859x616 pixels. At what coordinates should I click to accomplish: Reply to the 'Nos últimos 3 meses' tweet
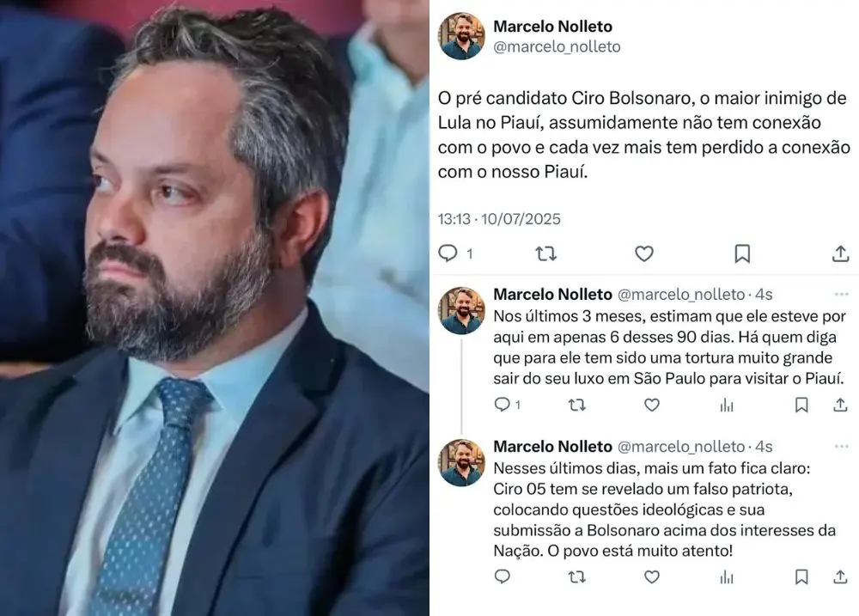502,405
